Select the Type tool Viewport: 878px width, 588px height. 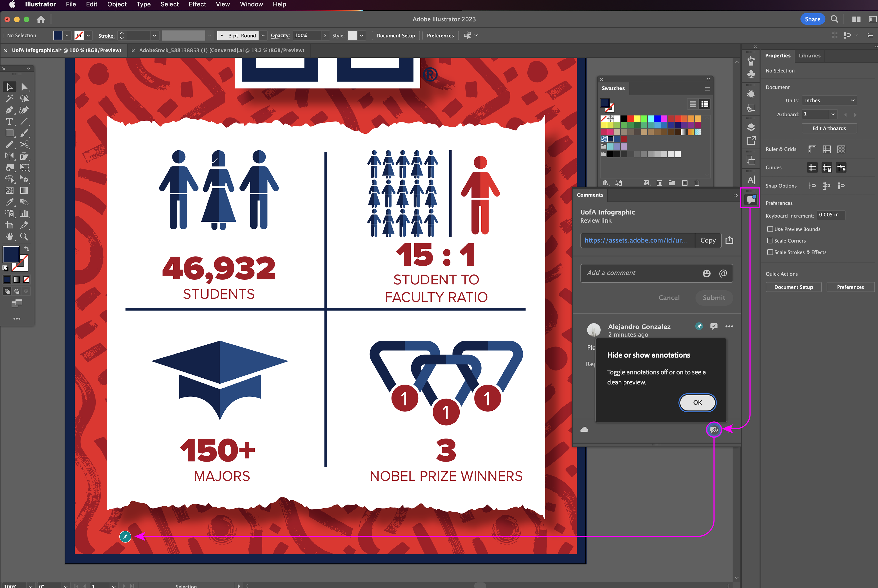[x=9, y=122]
